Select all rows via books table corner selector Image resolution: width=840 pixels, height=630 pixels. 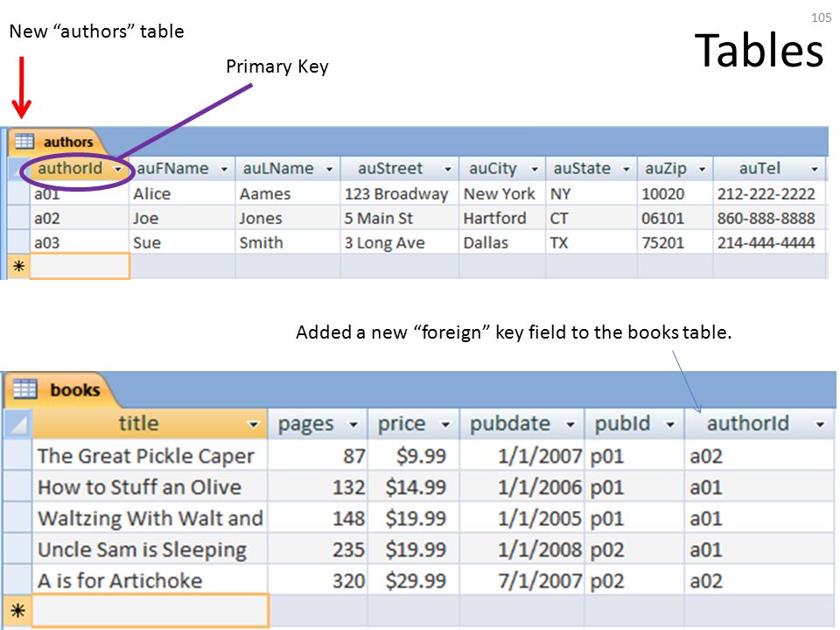click(x=17, y=423)
